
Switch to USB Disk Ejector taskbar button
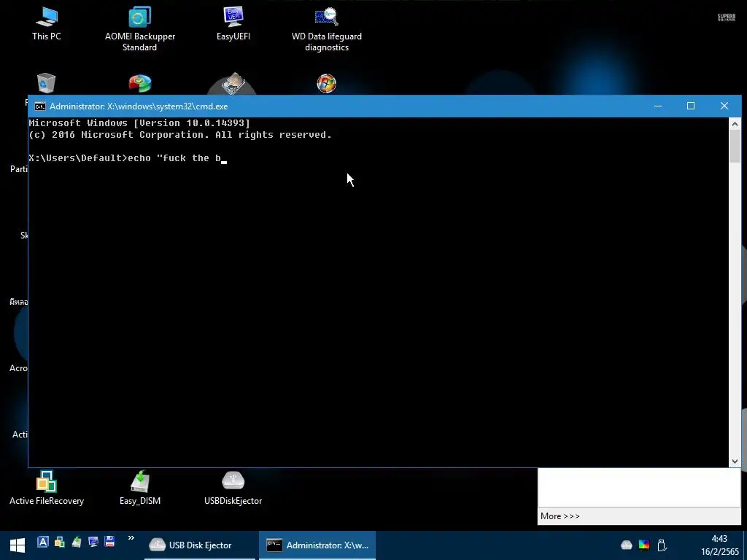click(200, 545)
